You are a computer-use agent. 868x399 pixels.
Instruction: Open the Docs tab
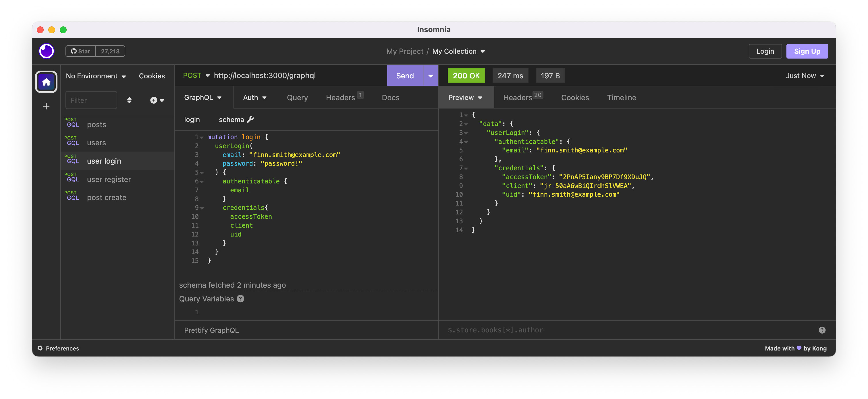(391, 98)
